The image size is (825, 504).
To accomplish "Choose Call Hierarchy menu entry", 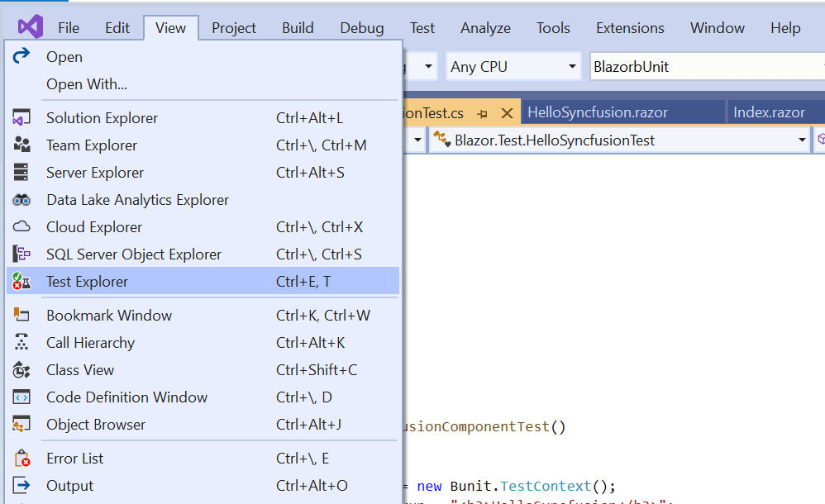I will pyautogui.click(x=203, y=343).
